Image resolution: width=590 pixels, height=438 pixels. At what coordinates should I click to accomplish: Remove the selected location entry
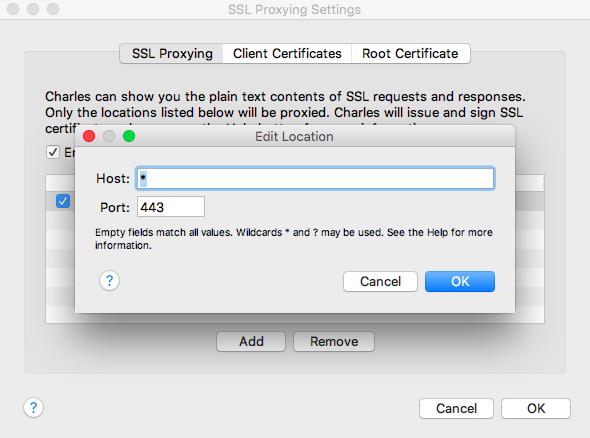(334, 341)
